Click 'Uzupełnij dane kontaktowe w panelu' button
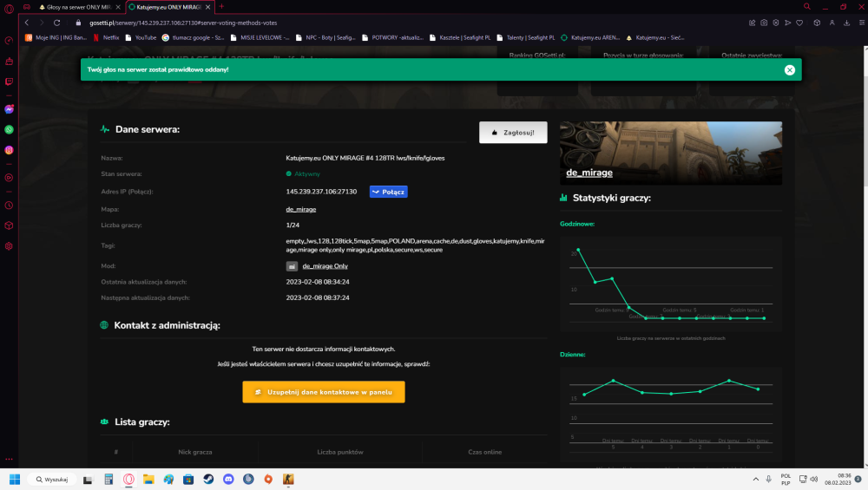This screenshot has height=490, width=868. pyautogui.click(x=323, y=392)
